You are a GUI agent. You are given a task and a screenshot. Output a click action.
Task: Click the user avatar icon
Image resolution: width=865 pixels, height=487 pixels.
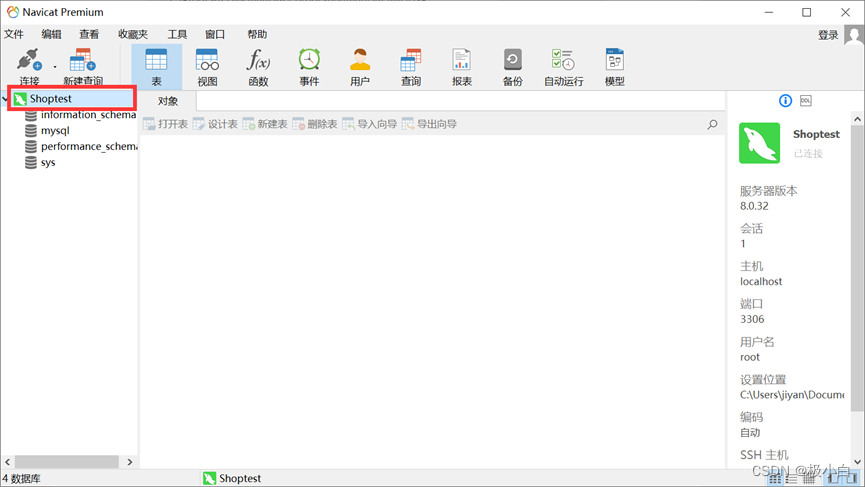[854, 35]
